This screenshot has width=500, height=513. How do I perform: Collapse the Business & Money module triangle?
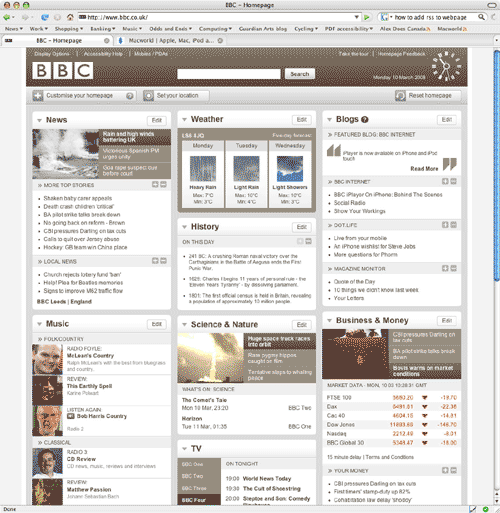click(x=329, y=320)
